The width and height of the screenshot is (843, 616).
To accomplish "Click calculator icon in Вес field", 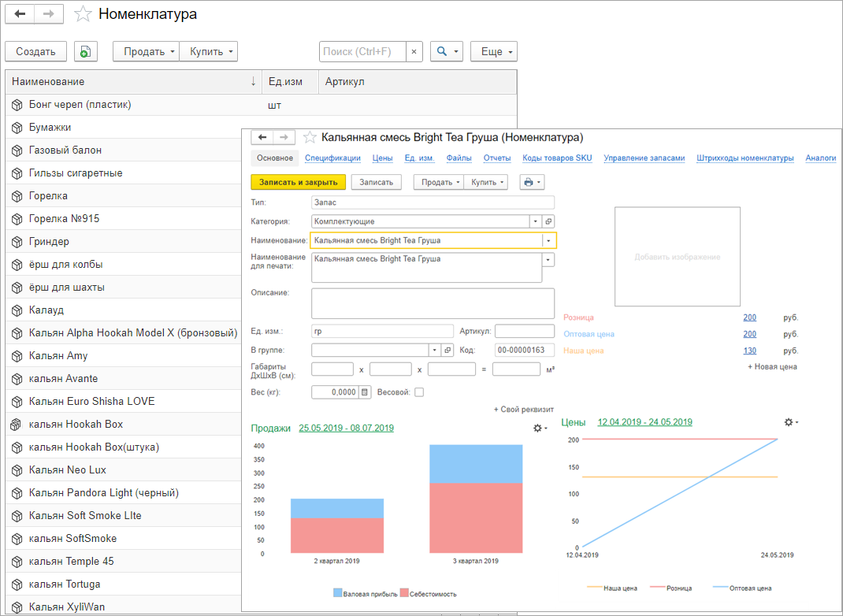I will [365, 392].
